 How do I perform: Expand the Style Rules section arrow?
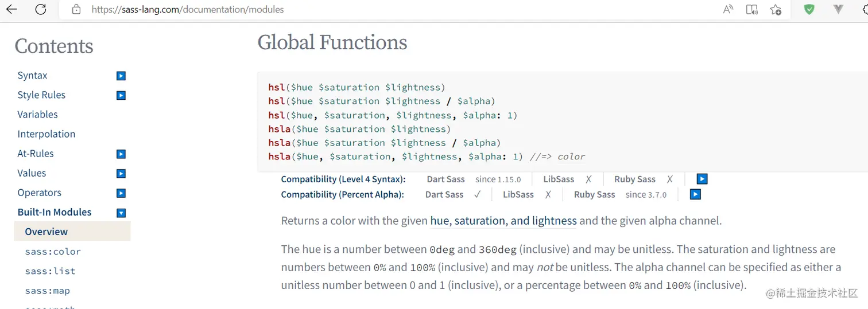click(121, 95)
